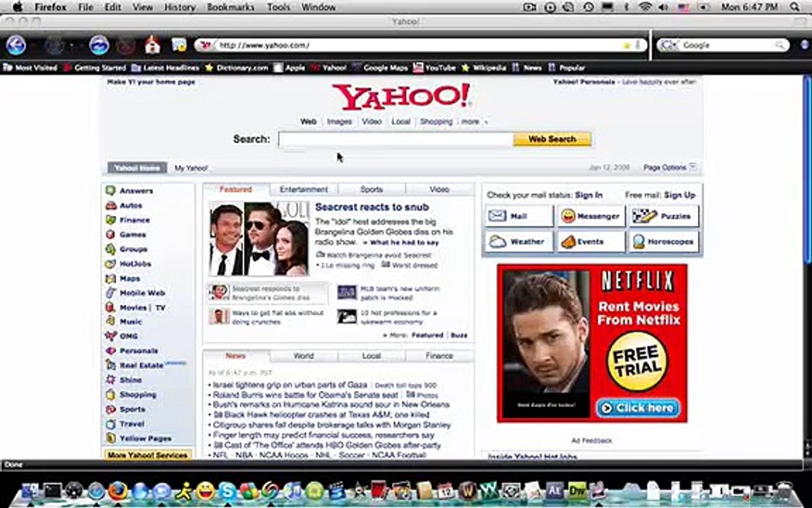Screen dimensions: 812x508
Task: Open Dreamweaver (Dw) in the Dock
Action: (577, 490)
